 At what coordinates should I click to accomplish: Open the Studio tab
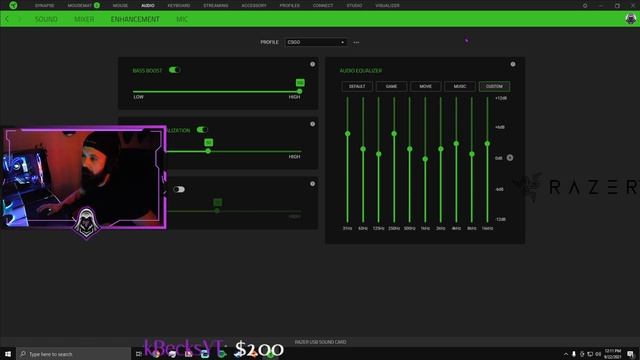354,6
